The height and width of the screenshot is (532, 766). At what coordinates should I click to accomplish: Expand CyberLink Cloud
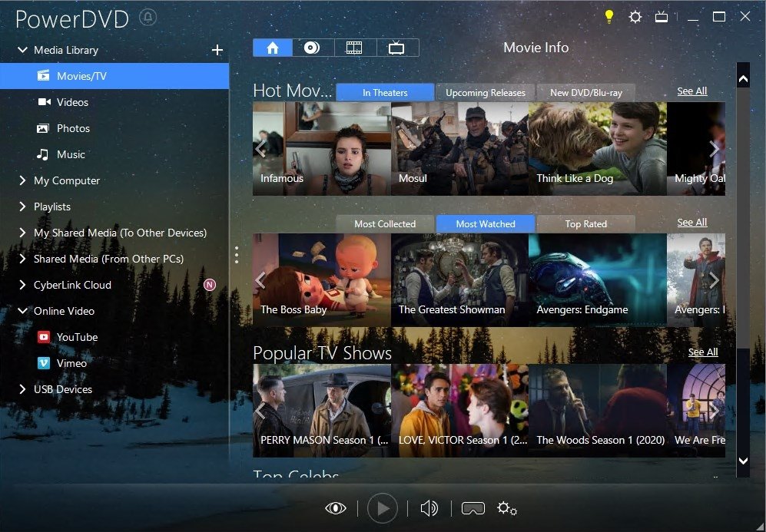tap(22, 285)
